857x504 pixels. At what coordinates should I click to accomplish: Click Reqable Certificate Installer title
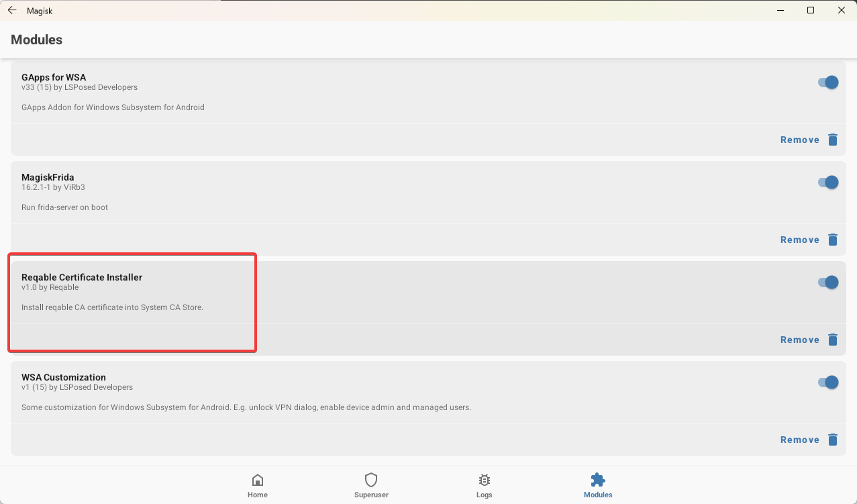[82, 277]
